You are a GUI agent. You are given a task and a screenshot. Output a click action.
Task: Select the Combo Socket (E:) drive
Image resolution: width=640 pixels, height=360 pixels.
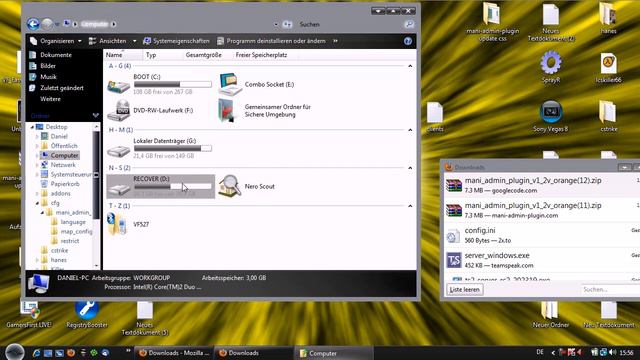click(256, 84)
